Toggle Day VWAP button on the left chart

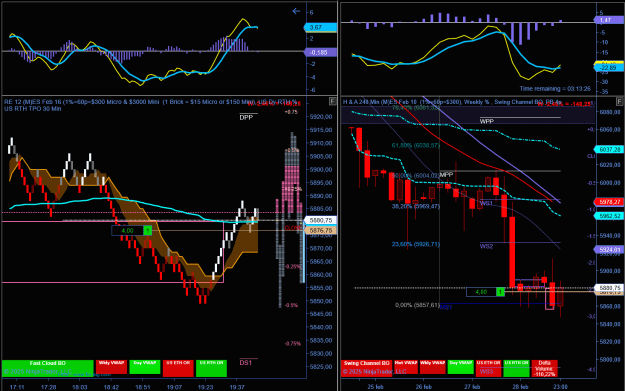(x=145, y=367)
